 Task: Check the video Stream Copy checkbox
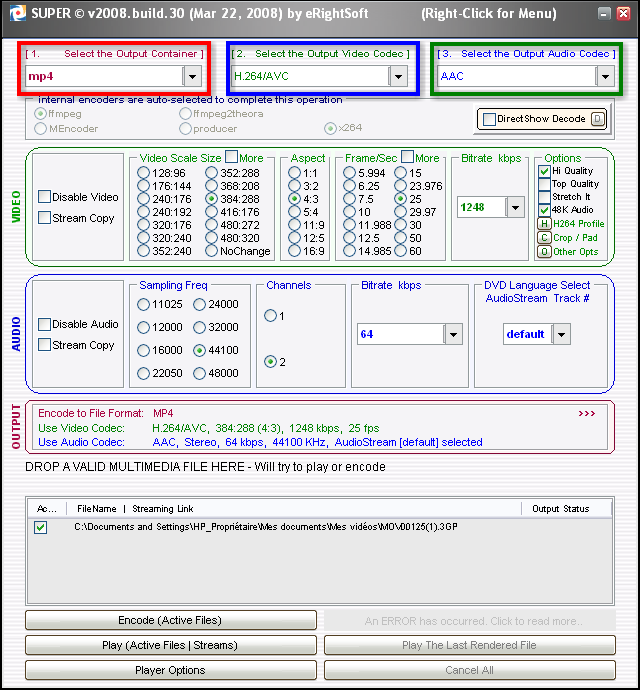click(x=44, y=218)
